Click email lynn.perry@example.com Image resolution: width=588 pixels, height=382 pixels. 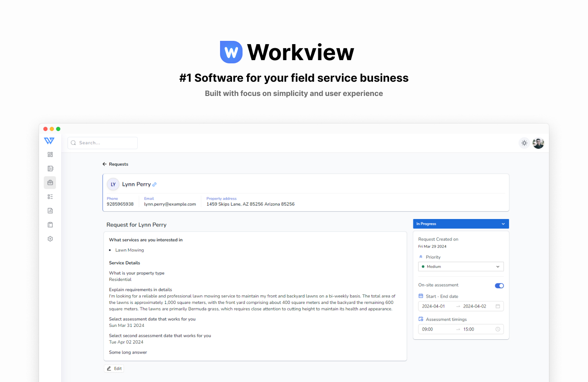(x=170, y=204)
